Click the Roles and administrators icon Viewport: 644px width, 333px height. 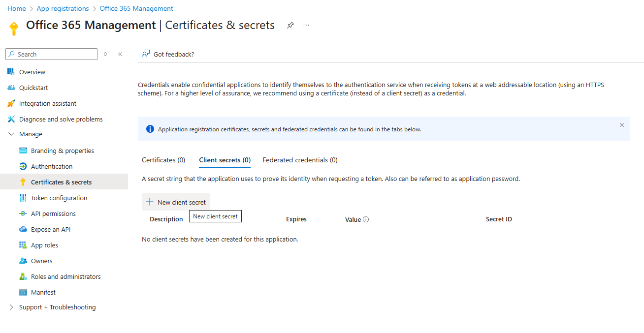tap(23, 276)
